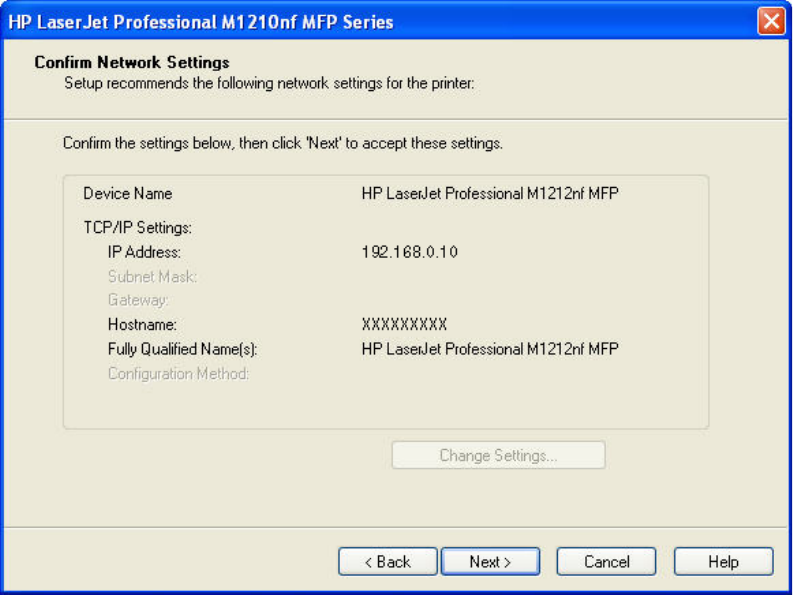Select the IP address 192.168.0.10 value
This screenshot has height=595, width=793.
pyautogui.click(x=410, y=252)
